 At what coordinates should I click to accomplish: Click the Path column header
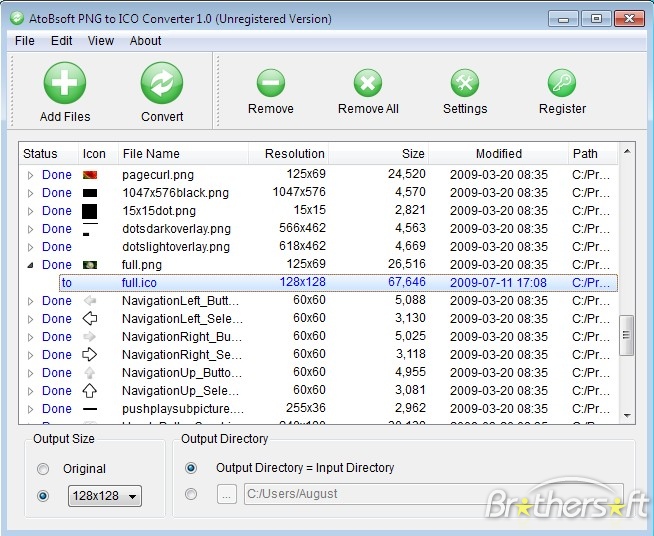(x=593, y=154)
